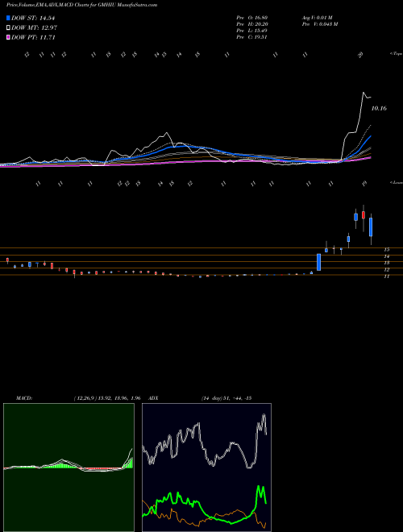Click the 'ADX' panel heading

pyautogui.click(x=153, y=398)
